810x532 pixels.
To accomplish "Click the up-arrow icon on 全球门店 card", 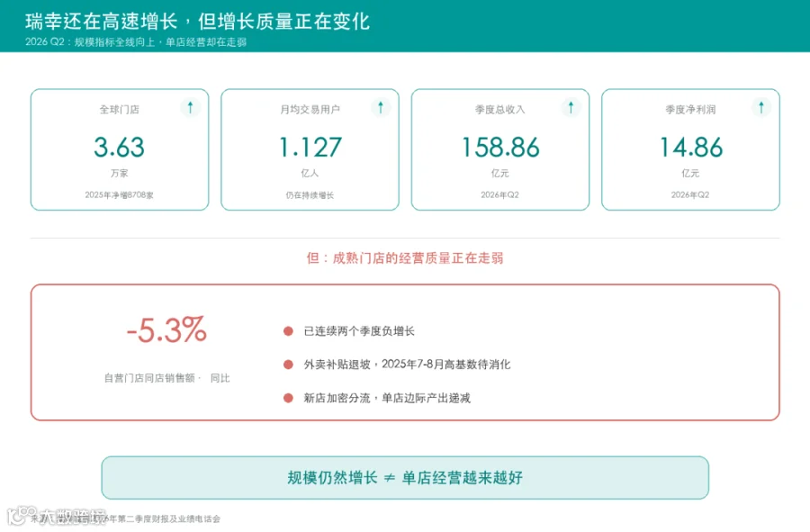I will pos(190,107).
